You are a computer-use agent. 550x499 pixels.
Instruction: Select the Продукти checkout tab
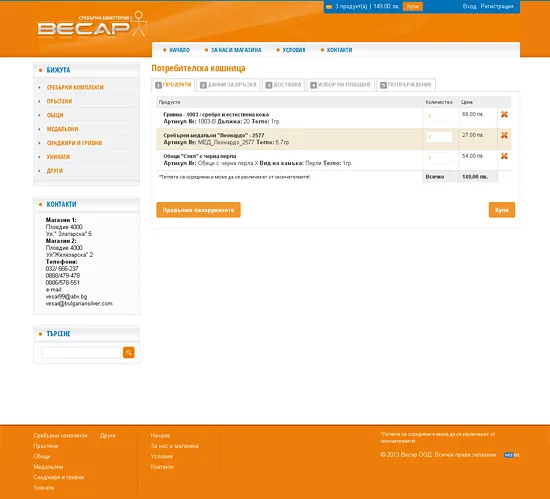click(173, 85)
